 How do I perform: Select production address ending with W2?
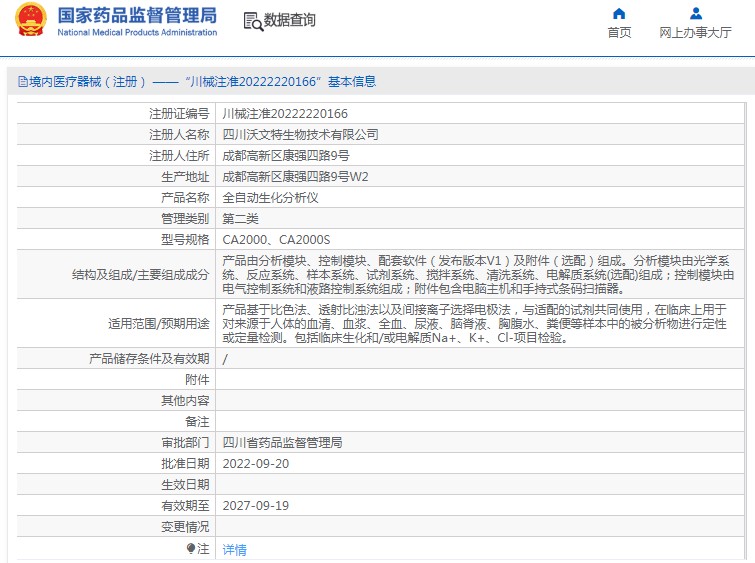[x=295, y=177]
